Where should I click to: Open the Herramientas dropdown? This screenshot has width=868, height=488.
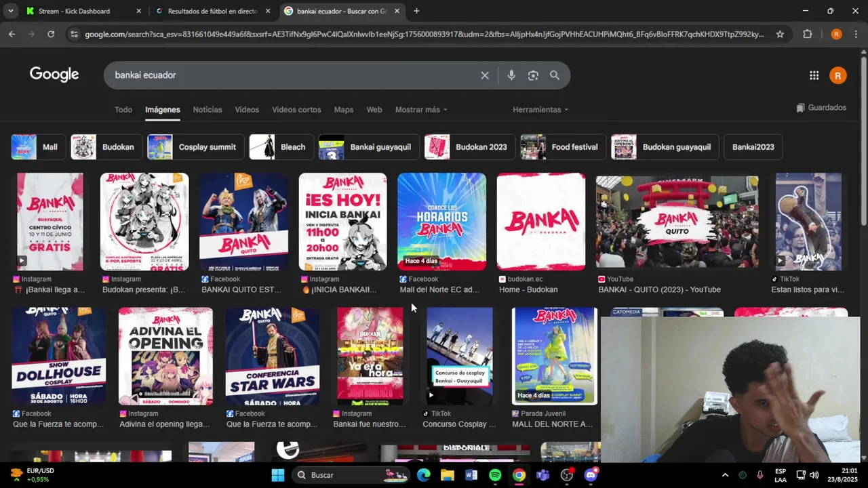540,110
